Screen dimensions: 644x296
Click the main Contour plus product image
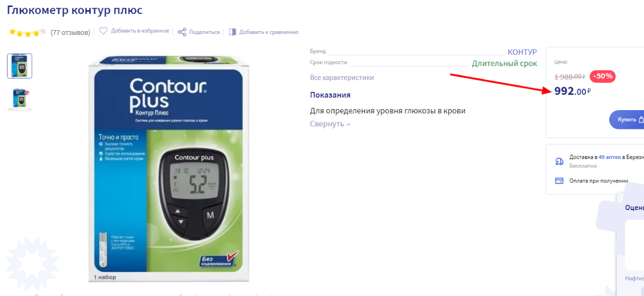click(170, 167)
